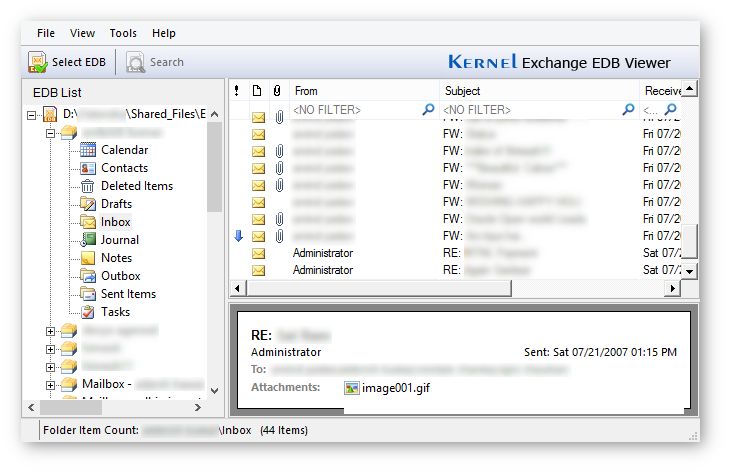Open the Drafts folder
Image resolution: width=729 pixels, height=471 pixels.
117,204
